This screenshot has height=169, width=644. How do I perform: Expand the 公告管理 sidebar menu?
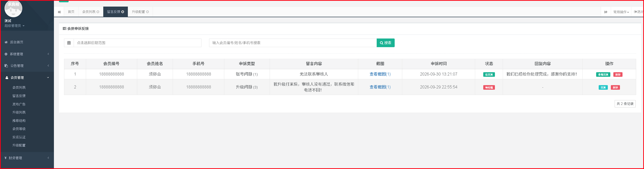[x=27, y=66]
